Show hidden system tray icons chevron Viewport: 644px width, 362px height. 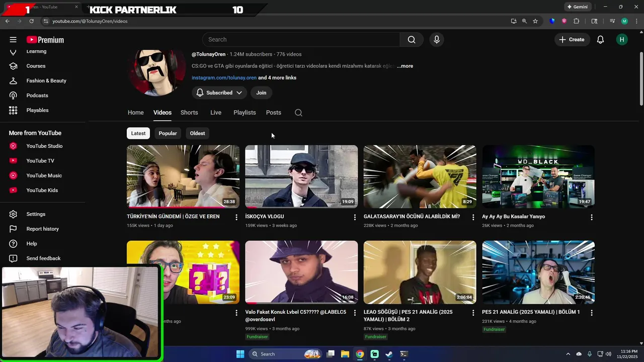click(x=568, y=354)
